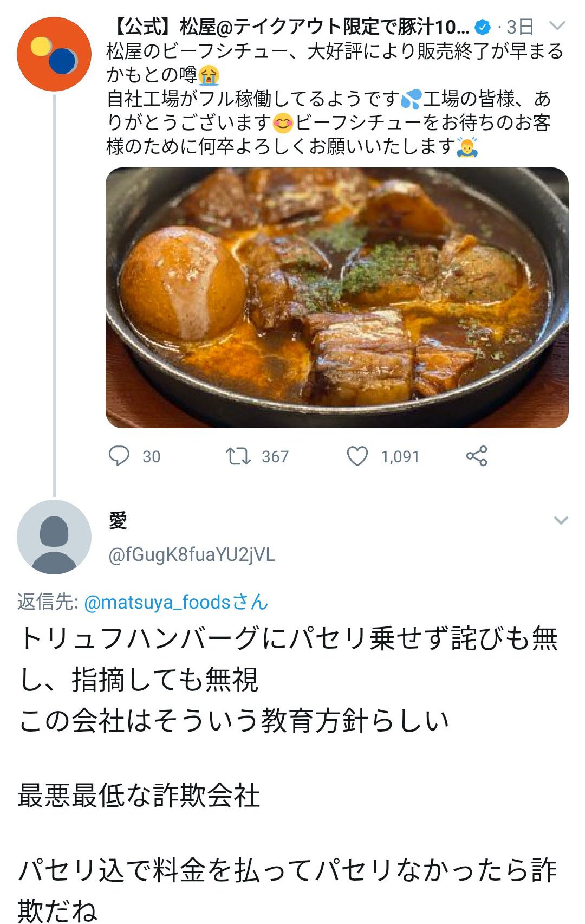585x924 pixels.
Task: Open the gray default avatar of 愛
Action: point(54,537)
